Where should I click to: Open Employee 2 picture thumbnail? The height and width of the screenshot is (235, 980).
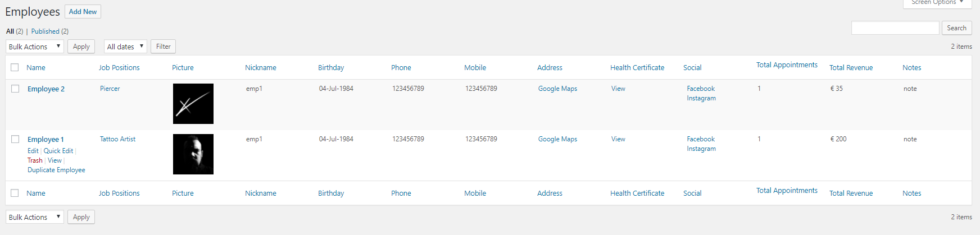[193, 104]
